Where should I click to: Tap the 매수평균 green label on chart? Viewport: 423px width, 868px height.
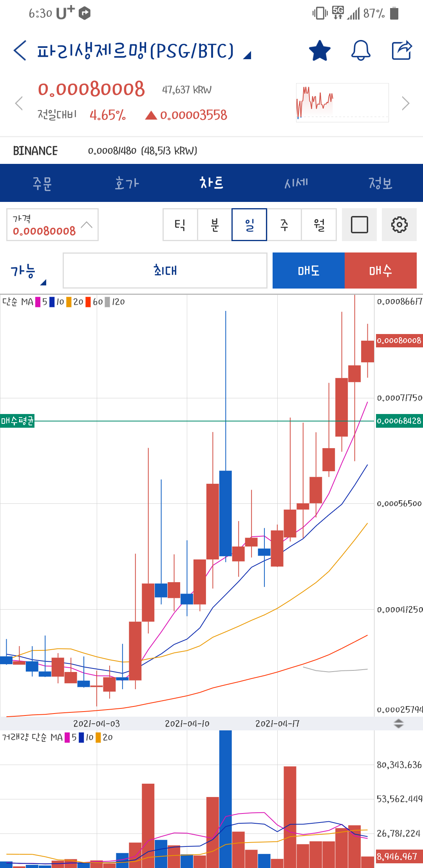click(x=17, y=421)
